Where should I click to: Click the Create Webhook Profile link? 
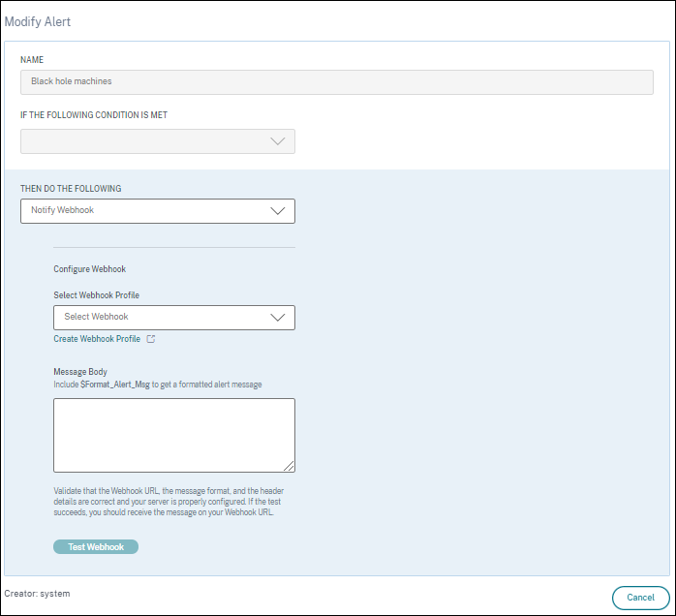click(x=97, y=339)
